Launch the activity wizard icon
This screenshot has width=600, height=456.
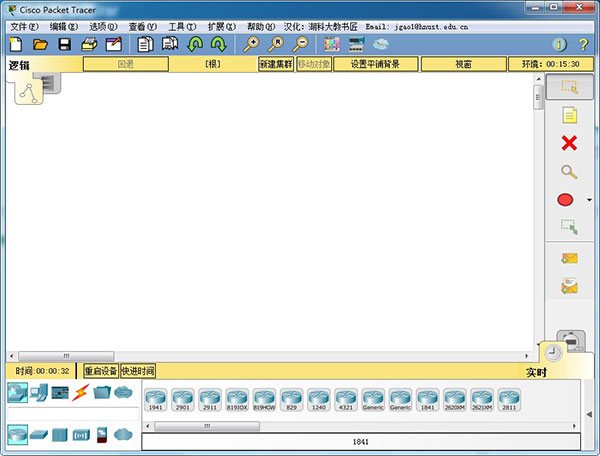(114, 44)
